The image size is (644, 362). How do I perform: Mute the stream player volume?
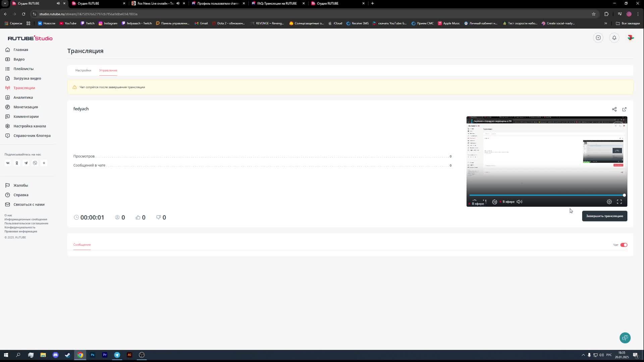[519, 202]
